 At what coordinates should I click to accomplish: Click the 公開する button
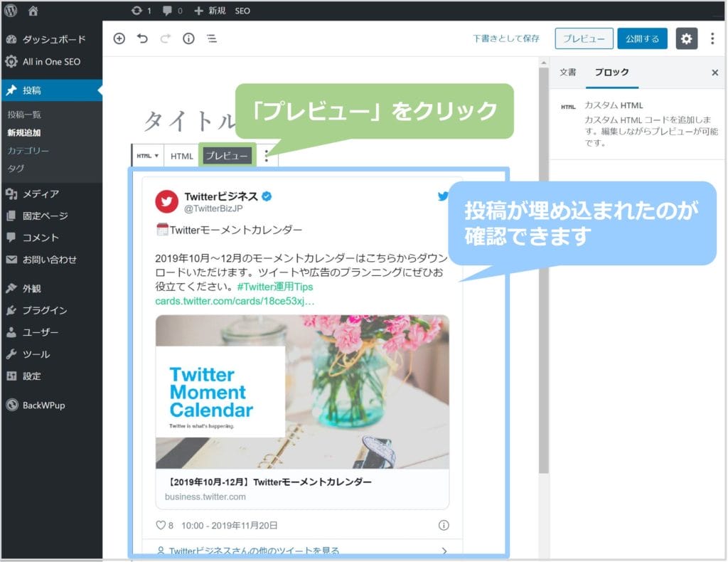[x=643, y=38]
